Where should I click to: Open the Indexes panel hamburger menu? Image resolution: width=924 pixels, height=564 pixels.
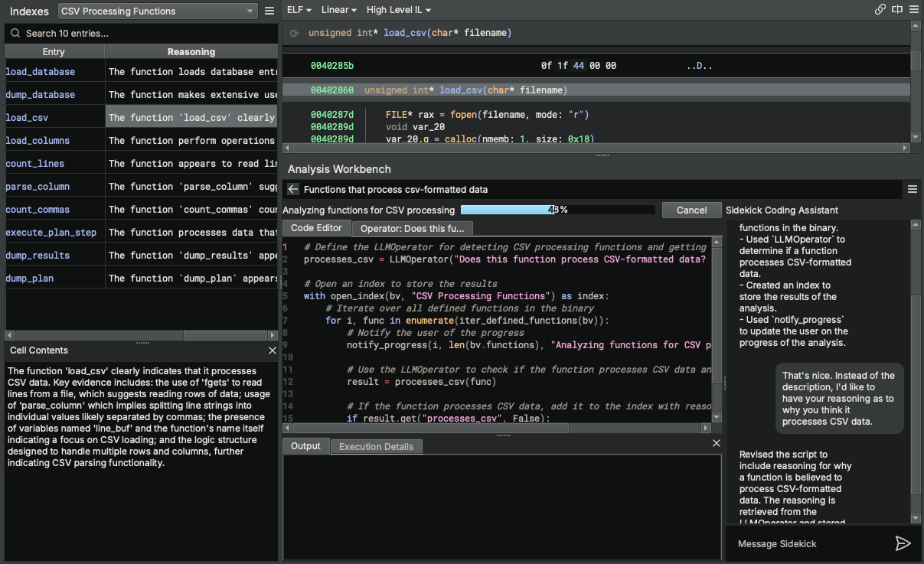click(x=269, y=11)
